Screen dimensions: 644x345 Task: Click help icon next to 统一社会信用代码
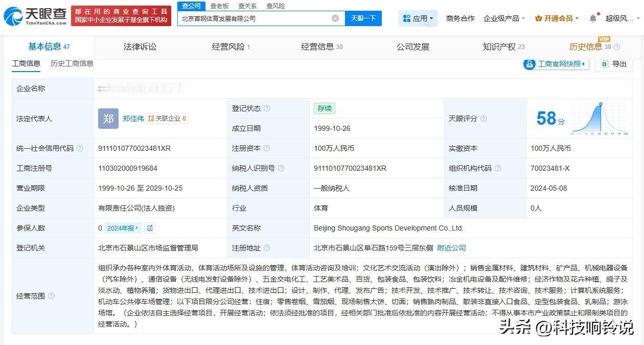coord(80,148)
